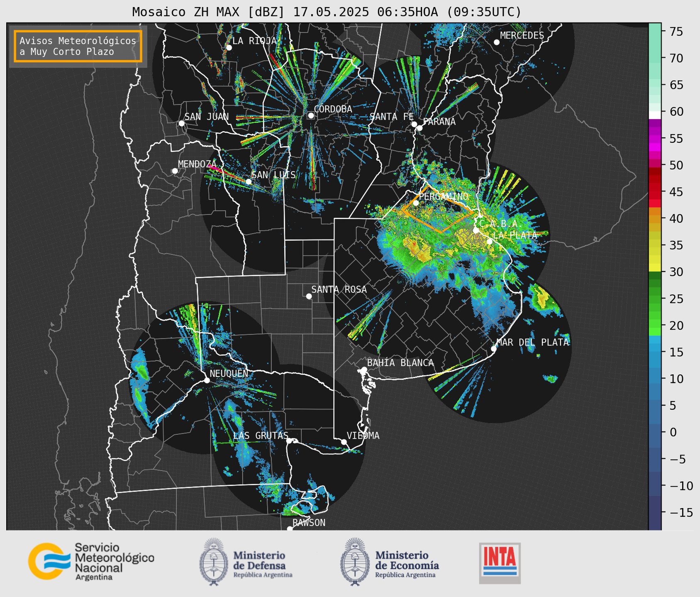Click the La Plata city label

pyautogui.click(x=515, y=235)
